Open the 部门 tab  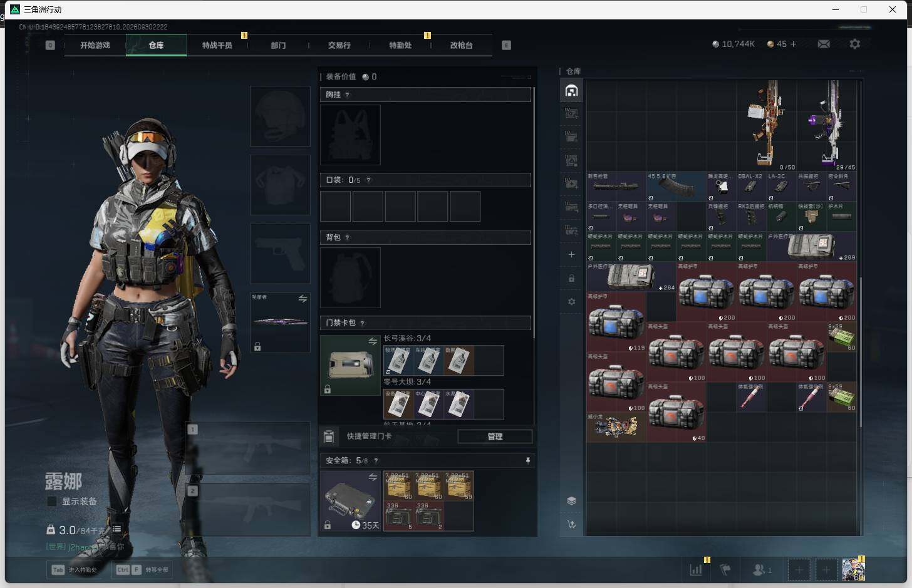pos(278,45)
